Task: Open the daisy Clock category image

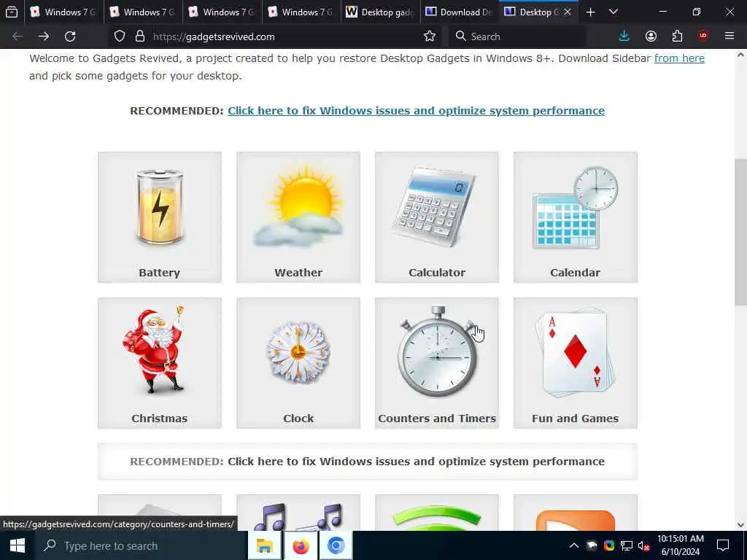Action: pyautogui.click(x=298, y=352)
